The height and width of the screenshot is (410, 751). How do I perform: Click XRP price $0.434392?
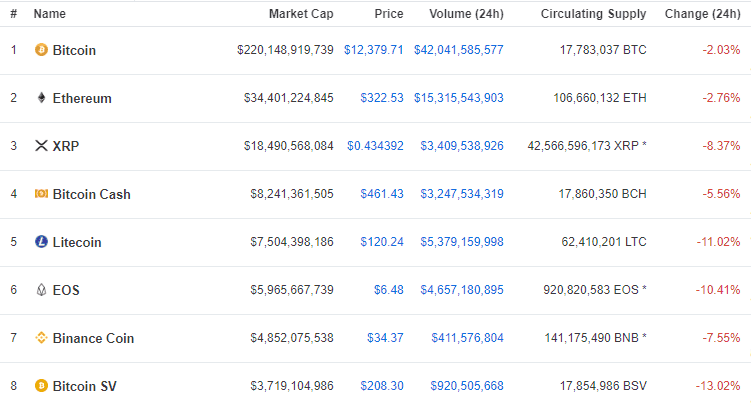coord(375,146)
